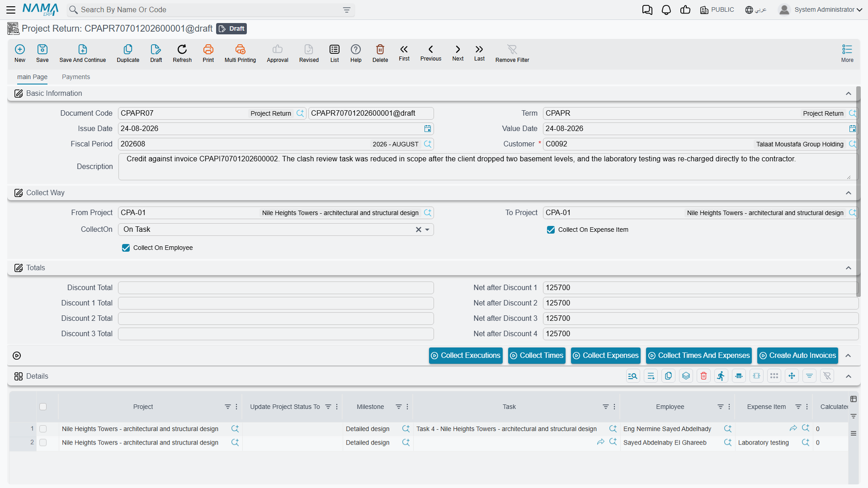Delete selected detail rows with trash icon
The width and height of the screenshot is (868, 488).
coord(704,376)
